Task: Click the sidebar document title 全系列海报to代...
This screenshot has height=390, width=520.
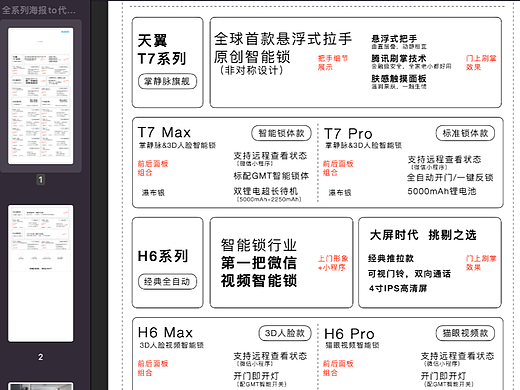Action: pos(39,10)
